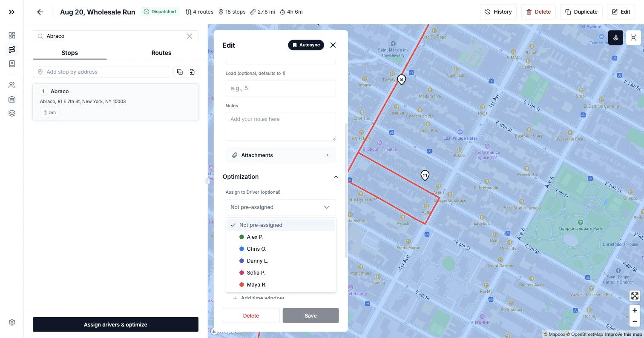This screenshot has width=644, height=338.
Task: Click the 18 stops summary
Action: pos(232,12)
